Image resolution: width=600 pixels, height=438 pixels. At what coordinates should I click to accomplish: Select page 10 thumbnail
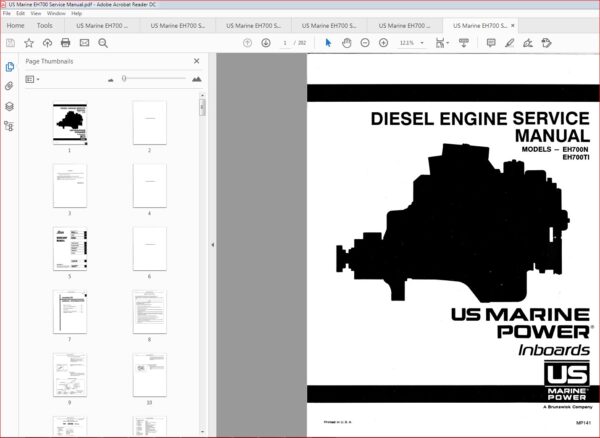[150, 375]
